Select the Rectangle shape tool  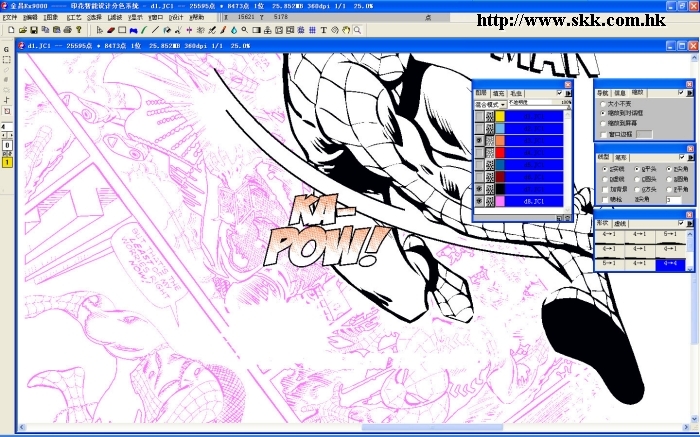click(122, 30)
